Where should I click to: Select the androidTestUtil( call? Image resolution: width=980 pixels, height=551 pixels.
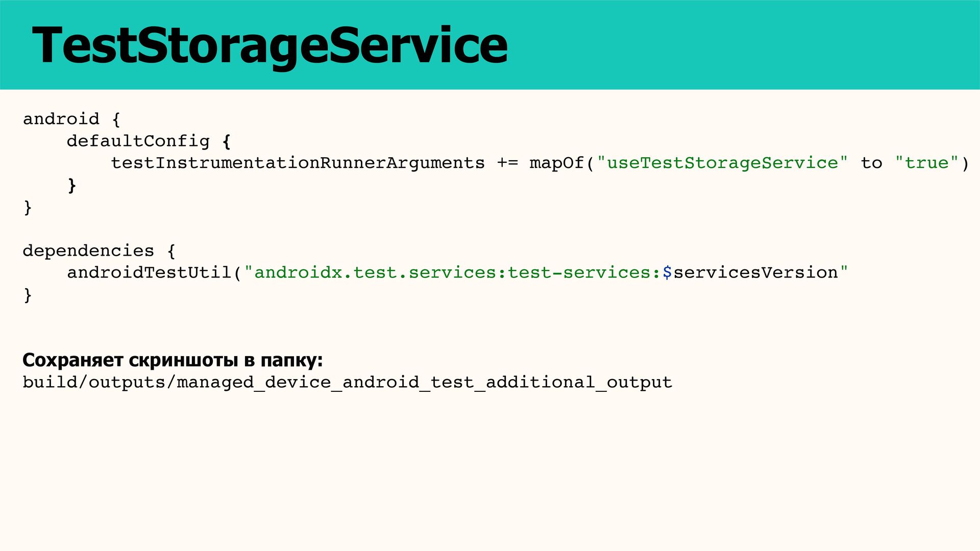pyautogui.click(x=154, y=273)
